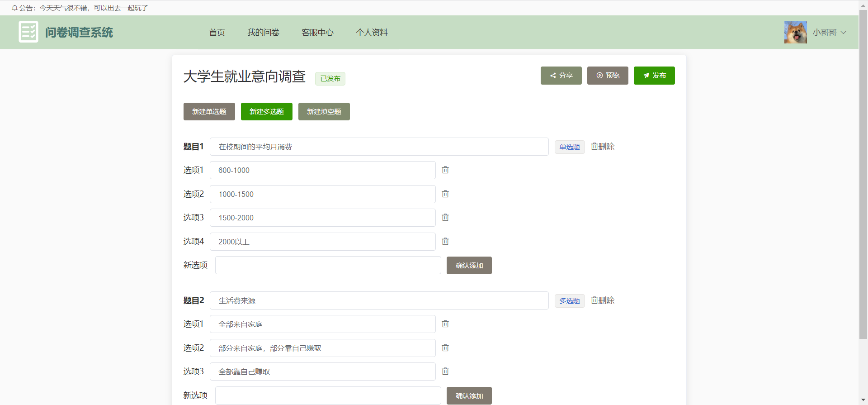Edit the 全部靠自己赚取 option field
The image size is (868, 405).
[323, 372]
